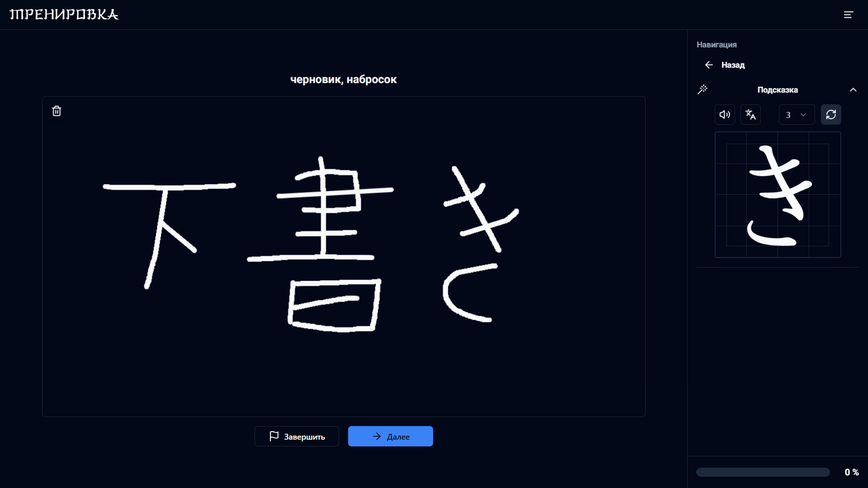Click the progress bar at bottom right
This screenshot has width=868, height=488.
763,471
